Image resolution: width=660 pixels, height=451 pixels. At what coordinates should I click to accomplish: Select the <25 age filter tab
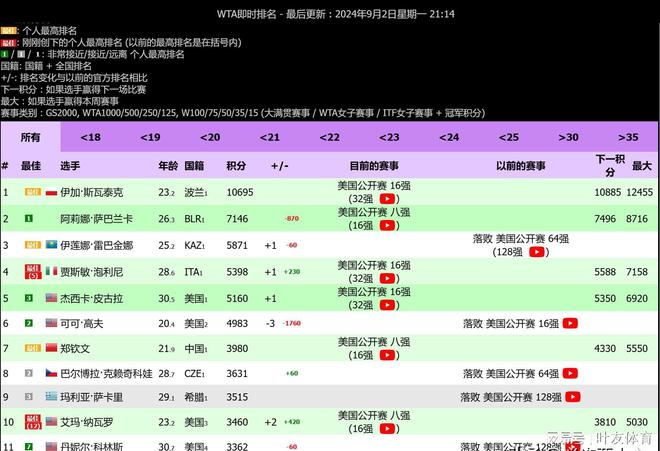(x=508, y=137)
